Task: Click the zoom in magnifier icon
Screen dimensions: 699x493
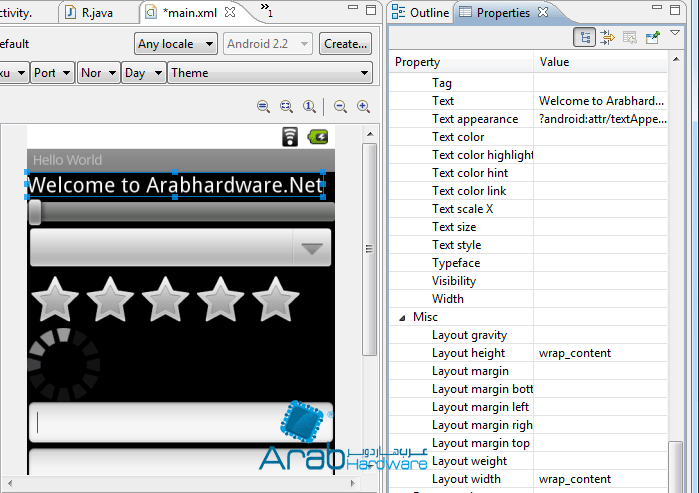Action: click(x=363, y=107)
